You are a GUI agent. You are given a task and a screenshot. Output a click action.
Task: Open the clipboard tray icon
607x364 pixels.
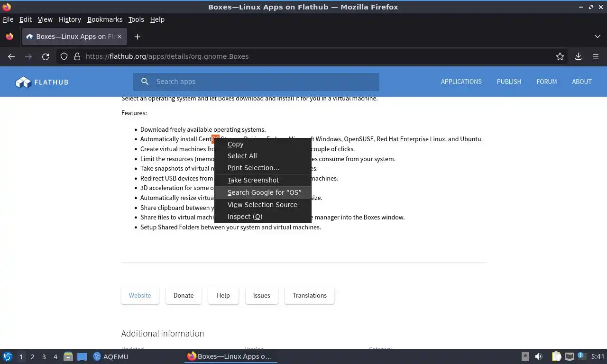(556, 356)
